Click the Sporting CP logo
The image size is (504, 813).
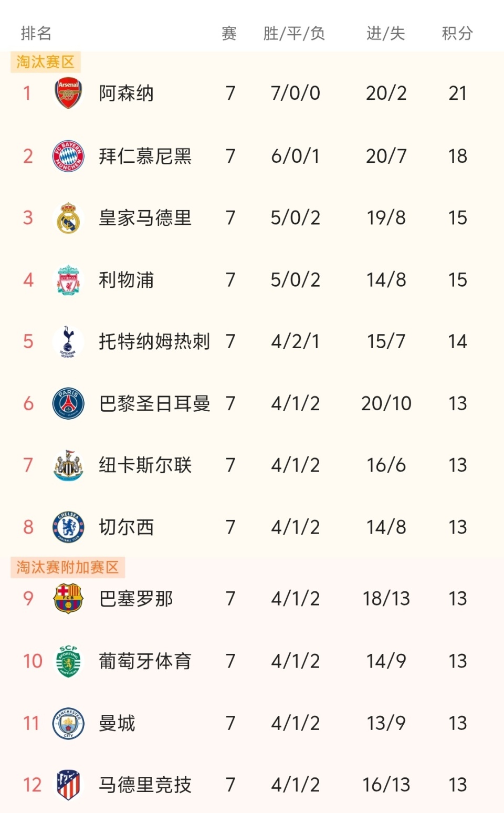click(68, 661)
